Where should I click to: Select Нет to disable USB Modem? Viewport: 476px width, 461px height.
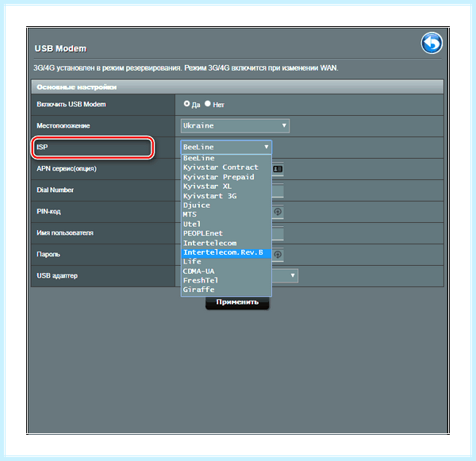(x=208, y=104)
